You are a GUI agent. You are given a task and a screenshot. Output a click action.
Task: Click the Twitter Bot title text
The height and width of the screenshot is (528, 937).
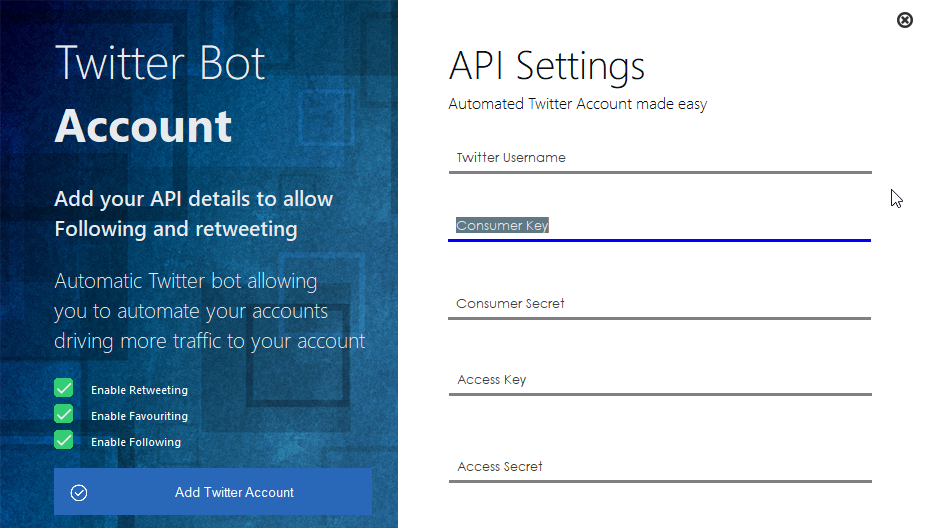coord(160,63)
